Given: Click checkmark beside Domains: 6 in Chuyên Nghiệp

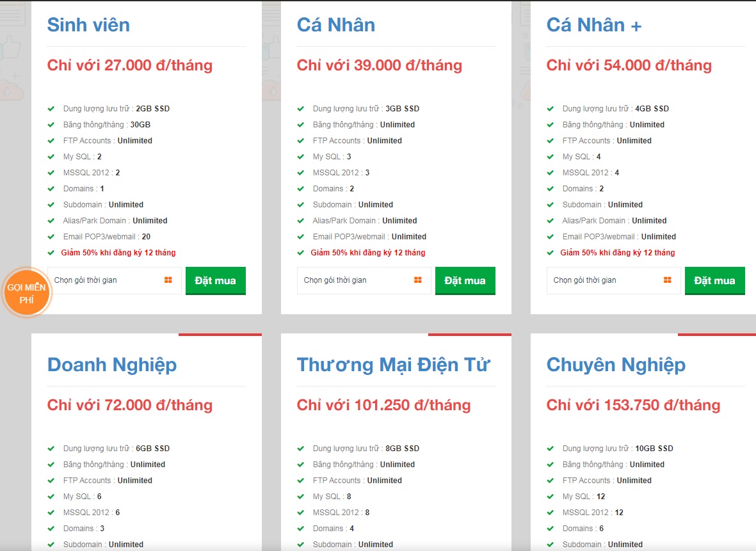Looking at the screenshot, I should [551, 529].
